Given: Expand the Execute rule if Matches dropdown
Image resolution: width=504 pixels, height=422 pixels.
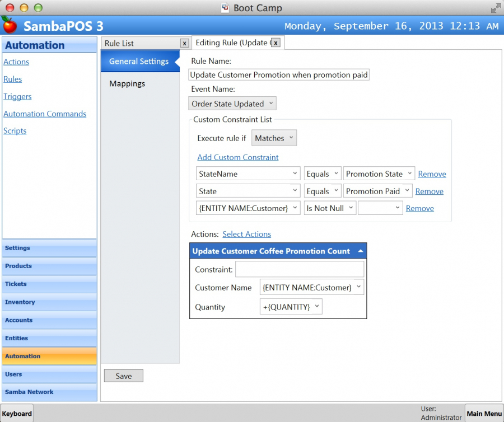Looking at the screenshot, I should [274, 138].
